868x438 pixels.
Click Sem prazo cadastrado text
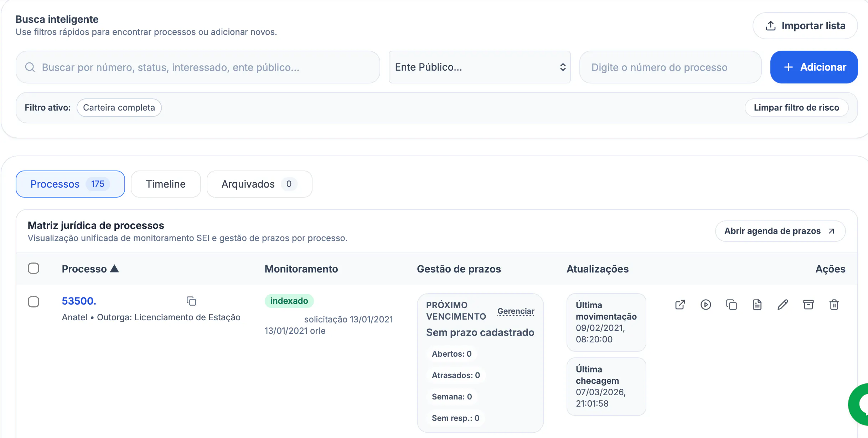480,332
